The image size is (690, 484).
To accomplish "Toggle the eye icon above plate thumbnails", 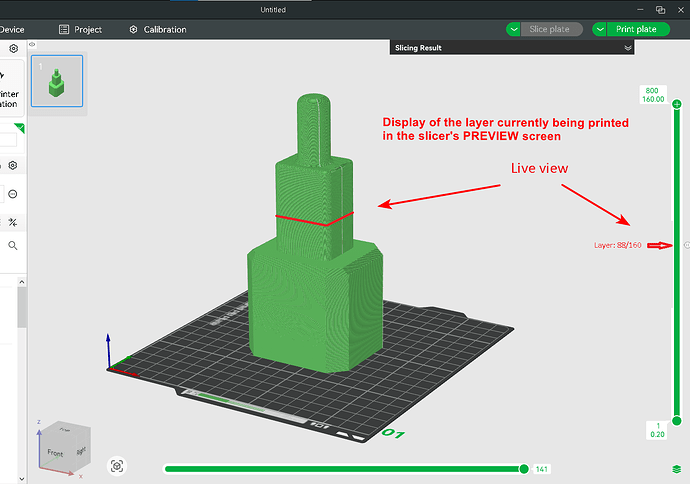I will point(32,44).
